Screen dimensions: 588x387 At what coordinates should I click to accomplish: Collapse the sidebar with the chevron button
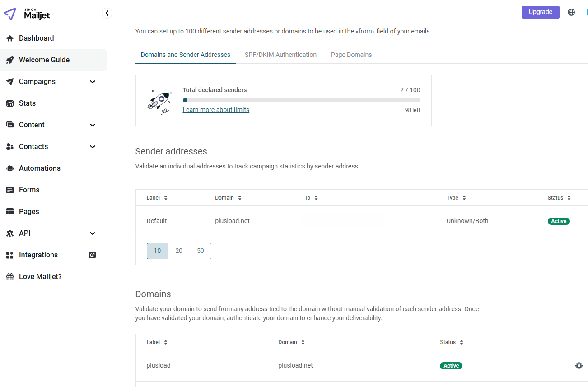107,13
